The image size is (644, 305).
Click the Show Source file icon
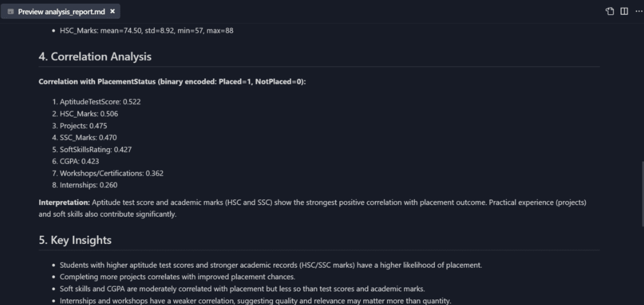pos(610,11)
